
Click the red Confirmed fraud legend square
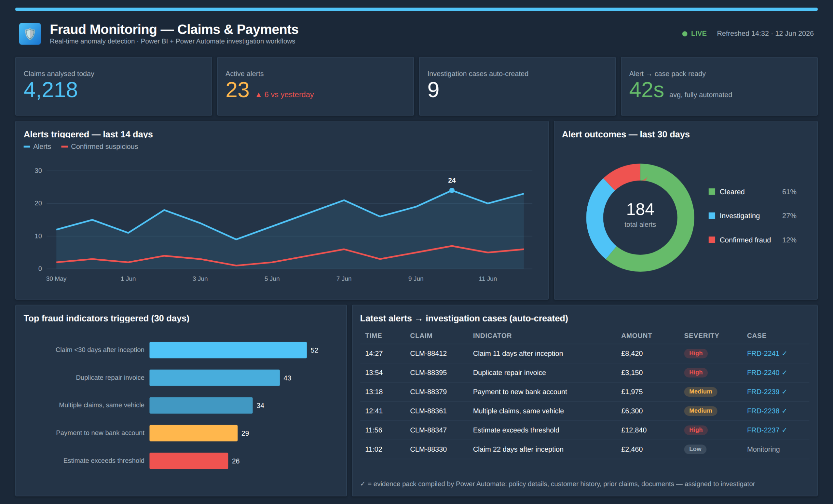click(712, 240)
